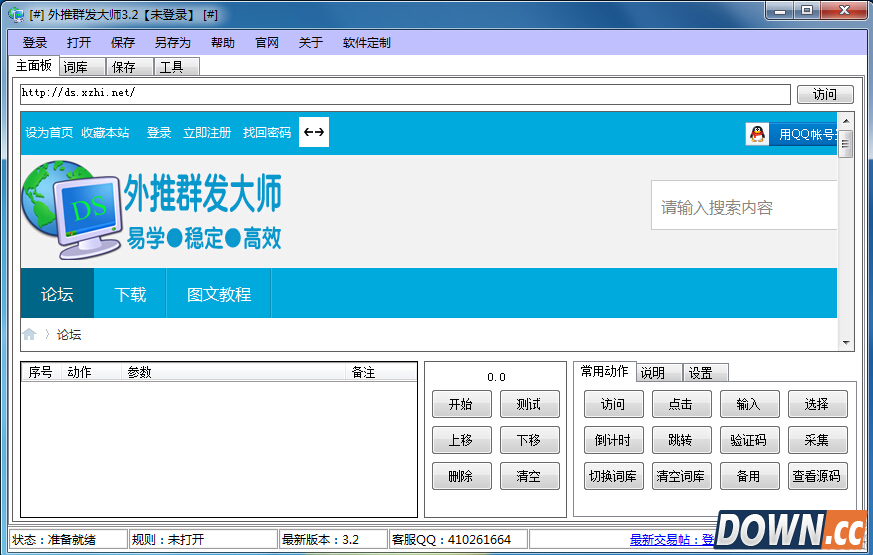The image size is (873, 555).
Task: Click the 输入 action button
Action: pos(749,404)
